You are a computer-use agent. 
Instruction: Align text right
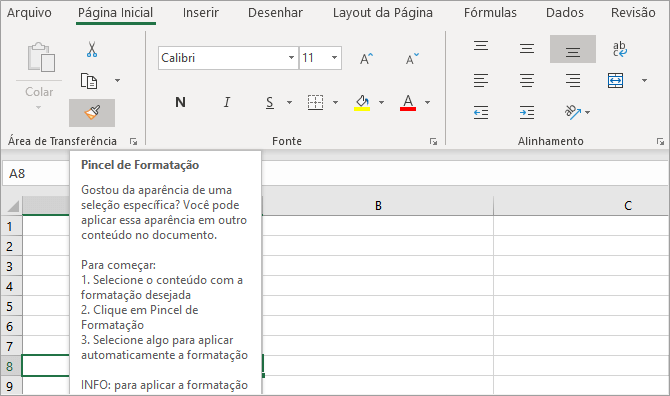pos(573,80)
